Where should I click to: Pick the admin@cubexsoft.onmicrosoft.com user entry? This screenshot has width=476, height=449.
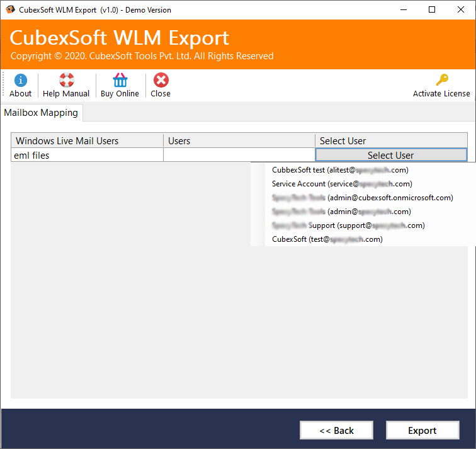[362, 198]
